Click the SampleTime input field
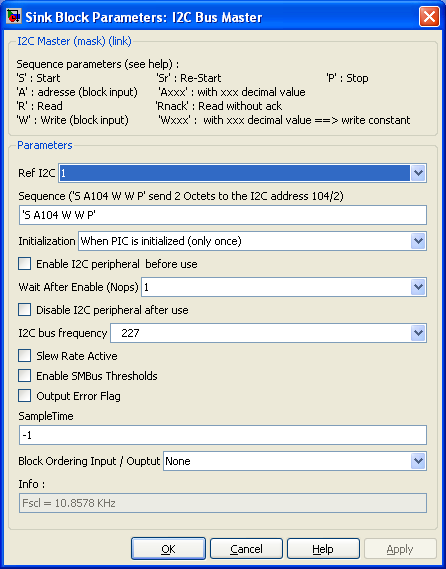This screenshot has height=569, width=446. 223,435
